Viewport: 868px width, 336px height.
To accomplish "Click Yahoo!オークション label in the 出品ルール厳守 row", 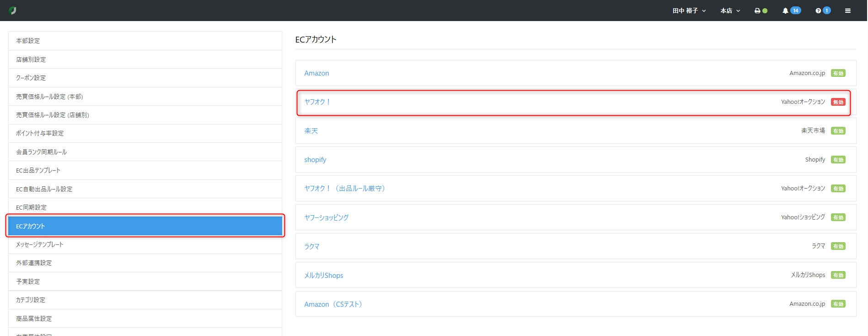I will pyautogui.click(x=803, y=189).
